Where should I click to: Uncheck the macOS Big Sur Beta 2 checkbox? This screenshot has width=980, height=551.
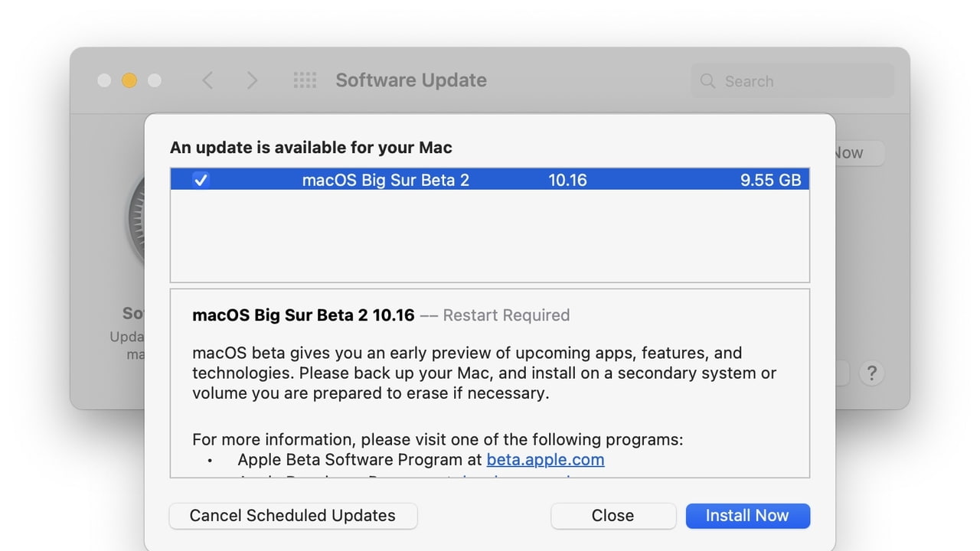201,180
